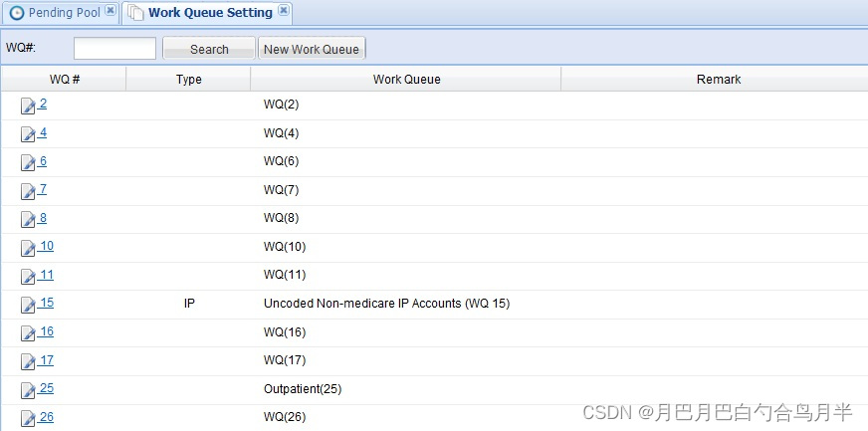Click the clock icon on Pending Pool tab
The width and height of the screenshot is (868, 431).
click(17, 13)
